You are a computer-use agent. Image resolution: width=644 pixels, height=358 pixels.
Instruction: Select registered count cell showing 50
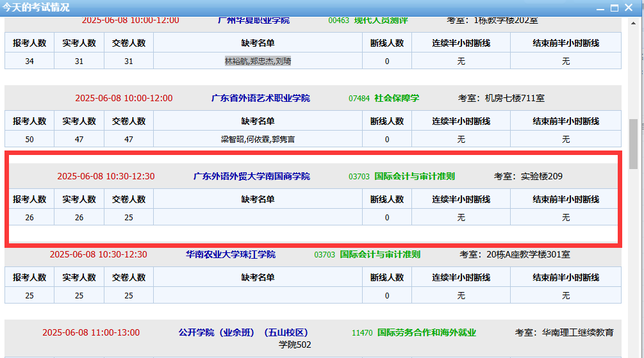click(x=29, y=139)
